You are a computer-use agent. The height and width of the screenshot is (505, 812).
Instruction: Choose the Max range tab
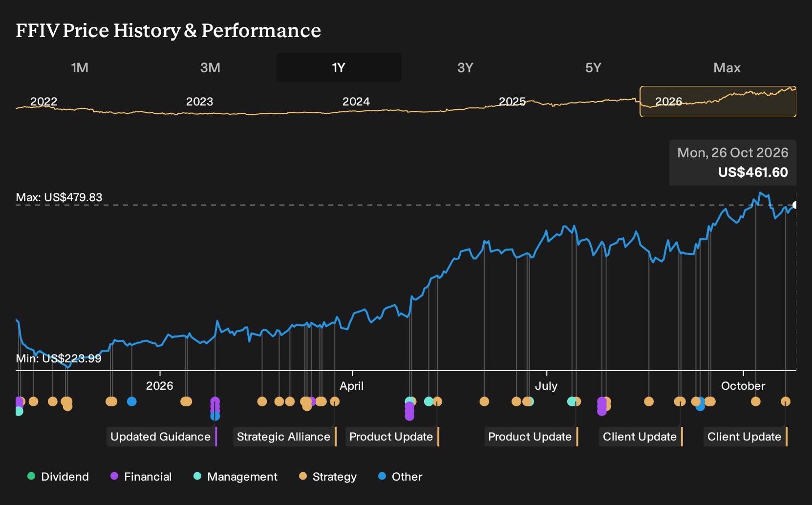(x=727, y=67)
